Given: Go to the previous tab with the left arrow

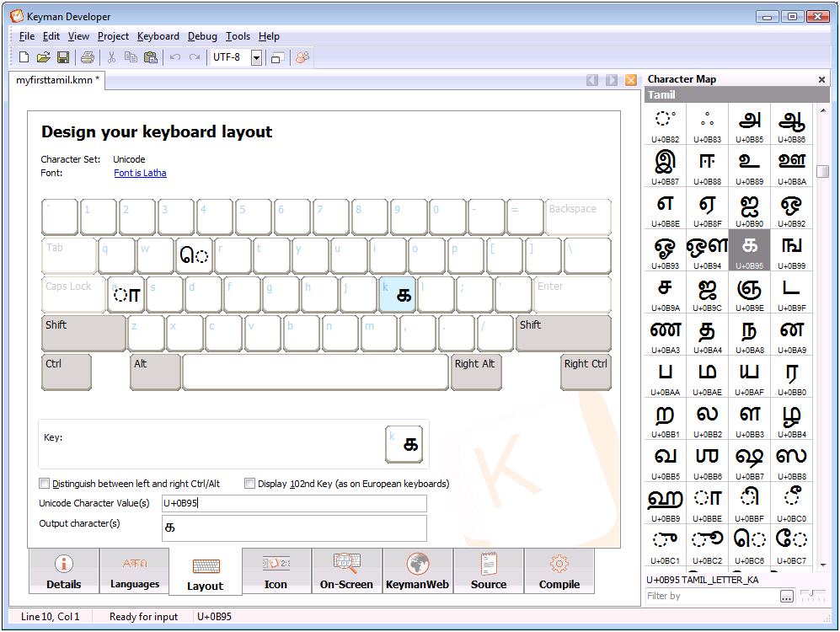Looking at the screenshot, I should coord(592,80).
